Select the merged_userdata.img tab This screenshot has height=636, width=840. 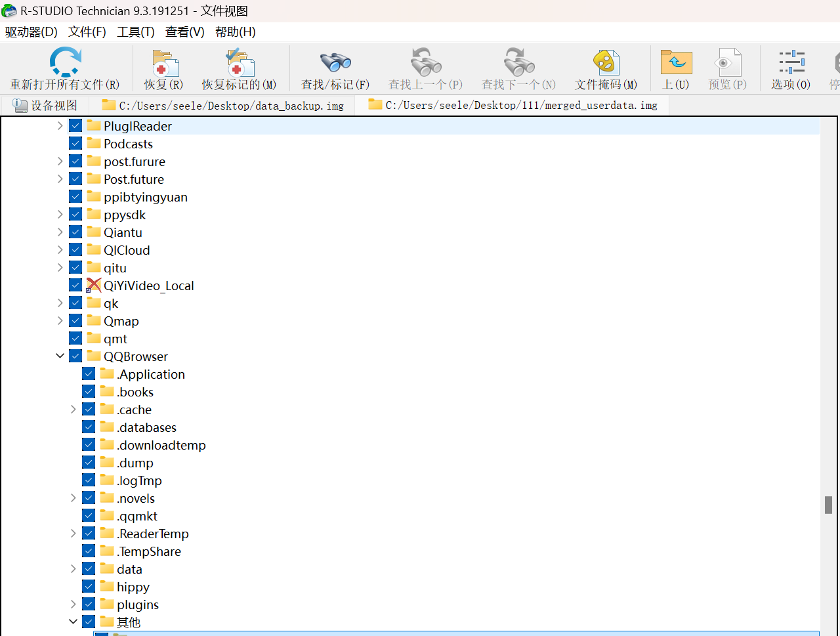point(513,105)
